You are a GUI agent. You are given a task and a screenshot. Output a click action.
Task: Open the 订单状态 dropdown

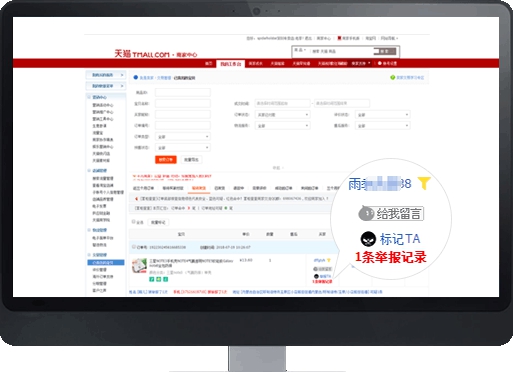pos(282,115)
